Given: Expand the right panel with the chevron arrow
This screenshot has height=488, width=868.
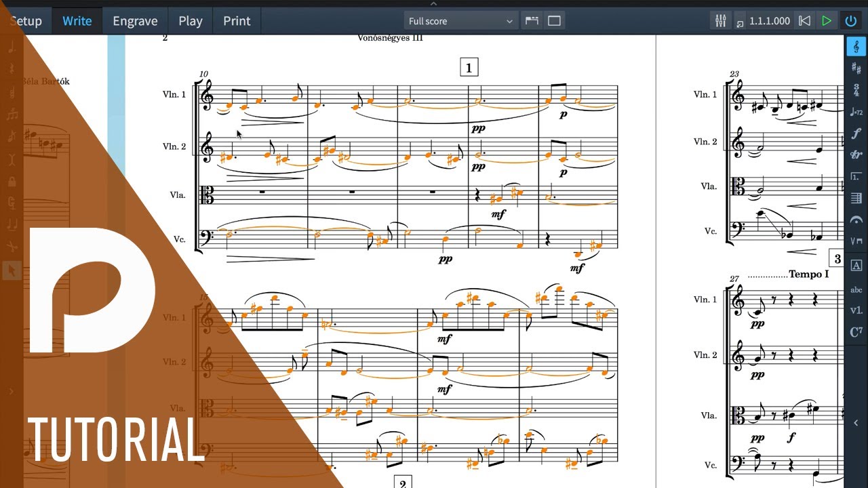Looking at the screenshot, I should 856,422.
